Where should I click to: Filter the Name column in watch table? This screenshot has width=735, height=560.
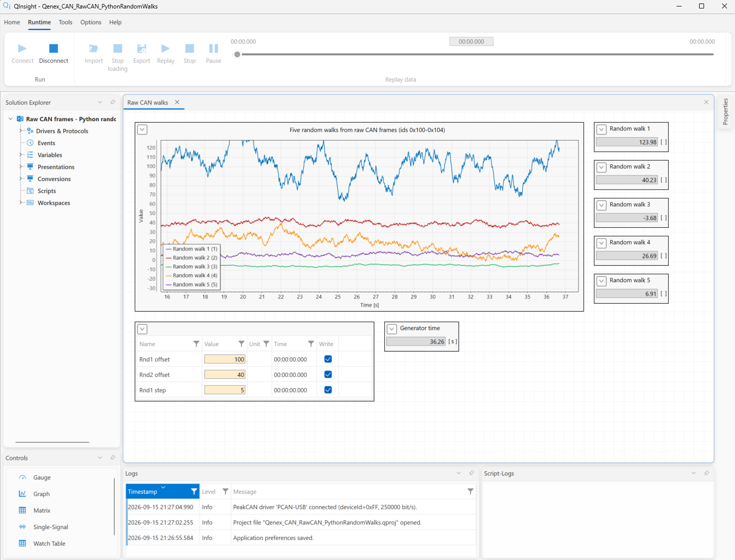click(196, 344)
